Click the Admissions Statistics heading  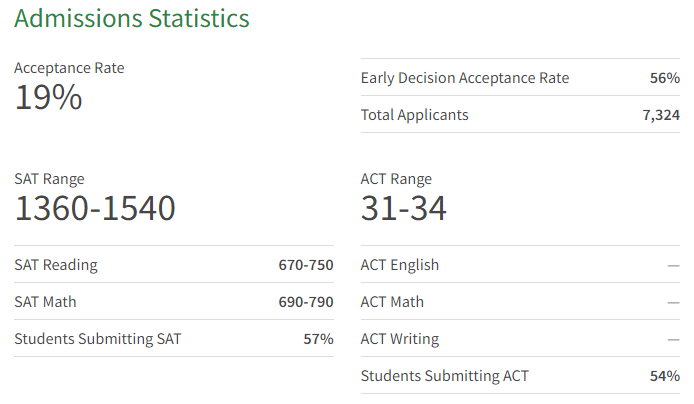[x=131, y=19]
